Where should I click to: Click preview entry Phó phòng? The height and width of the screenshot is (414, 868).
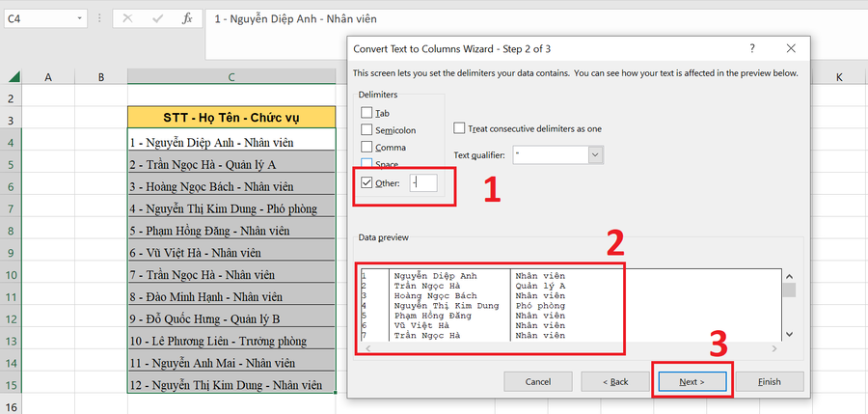540,306
